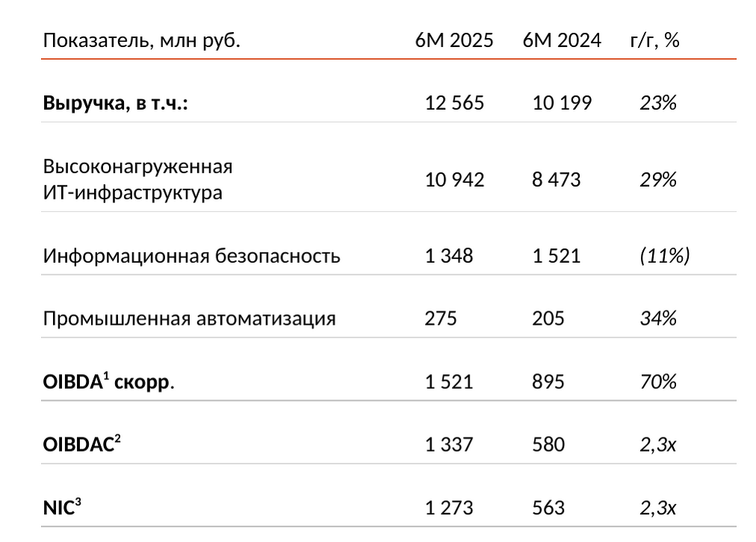Click the OIBDAC row label

click(81, 444)
